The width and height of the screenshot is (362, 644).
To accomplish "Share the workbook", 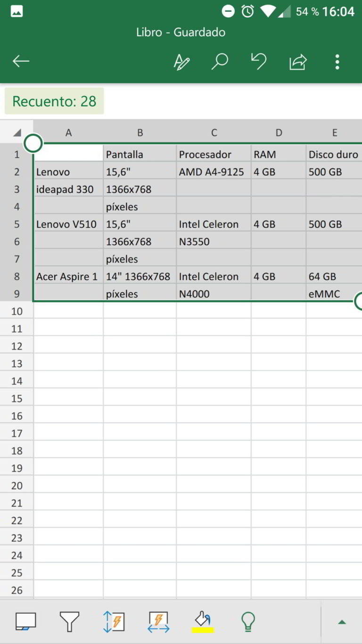I will coord(297,61).
